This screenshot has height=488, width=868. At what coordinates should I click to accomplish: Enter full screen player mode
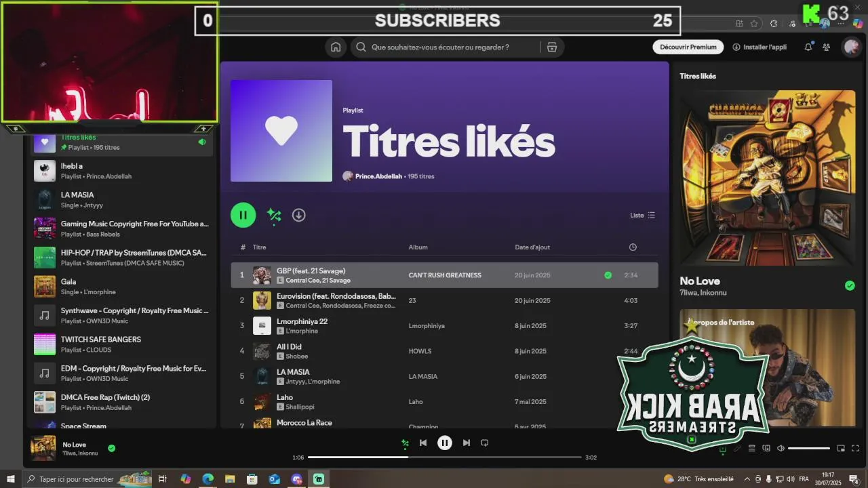click(x=855, y=448)
